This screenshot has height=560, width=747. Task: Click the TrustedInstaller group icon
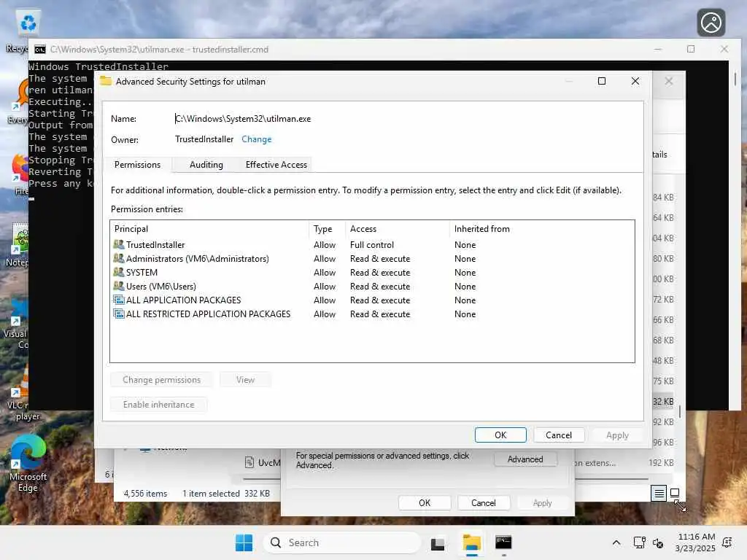click(119, 244)
